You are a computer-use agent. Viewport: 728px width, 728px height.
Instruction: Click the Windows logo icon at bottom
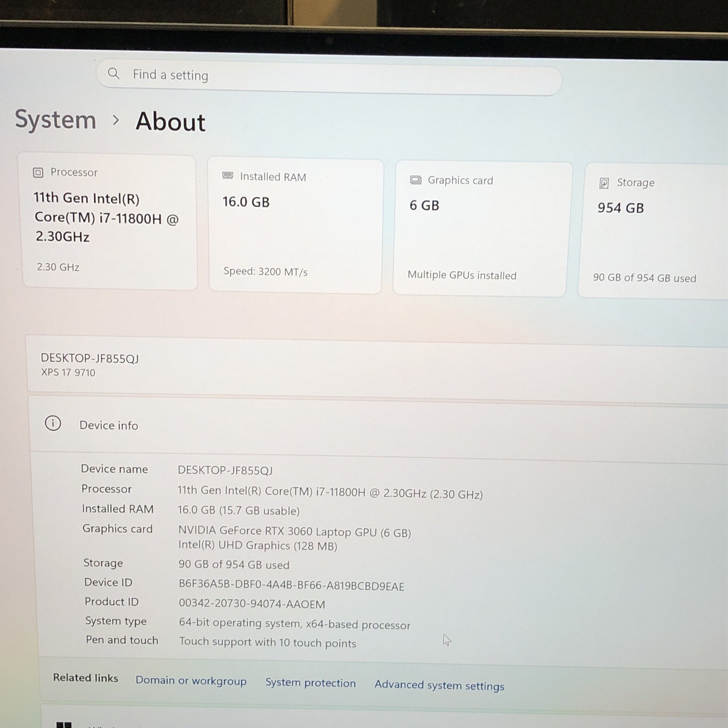[64, 724]
